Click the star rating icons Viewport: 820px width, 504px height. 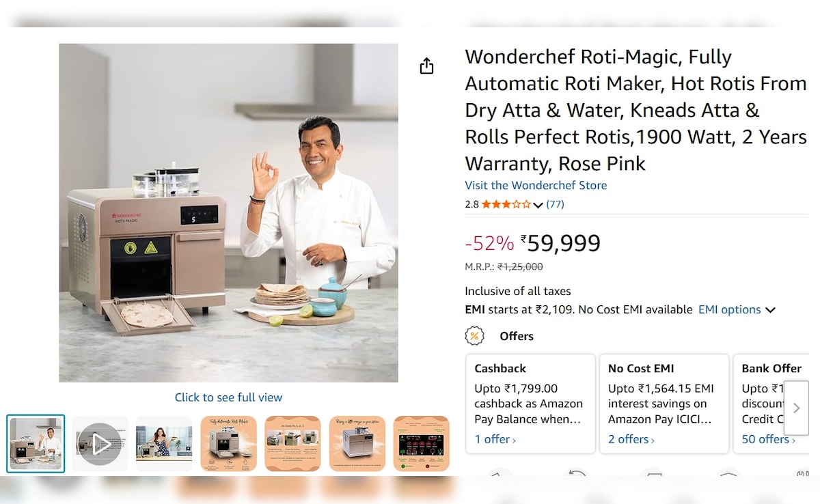click(x=506, y=204)
